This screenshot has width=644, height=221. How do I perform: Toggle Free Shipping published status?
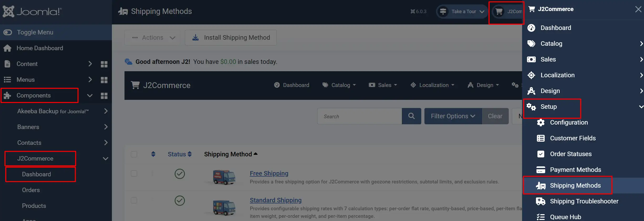click(180, 174)
